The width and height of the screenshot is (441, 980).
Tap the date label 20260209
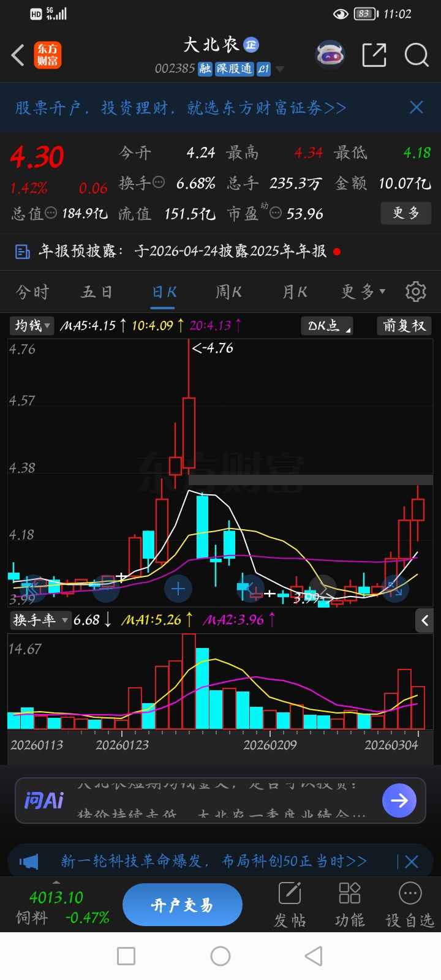[270, 745]
